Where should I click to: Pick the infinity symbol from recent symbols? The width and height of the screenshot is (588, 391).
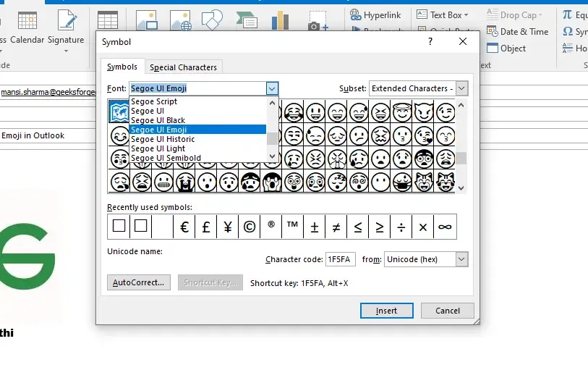tap(445, 227)
